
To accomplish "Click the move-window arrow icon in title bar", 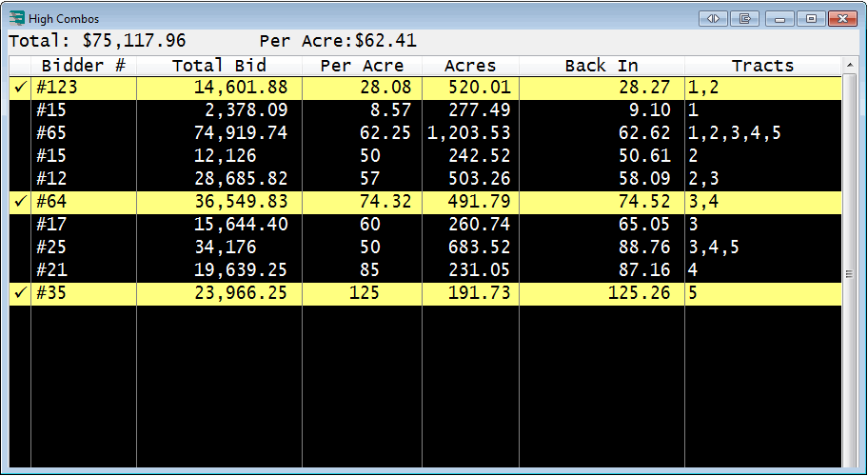I will point(746,18).
